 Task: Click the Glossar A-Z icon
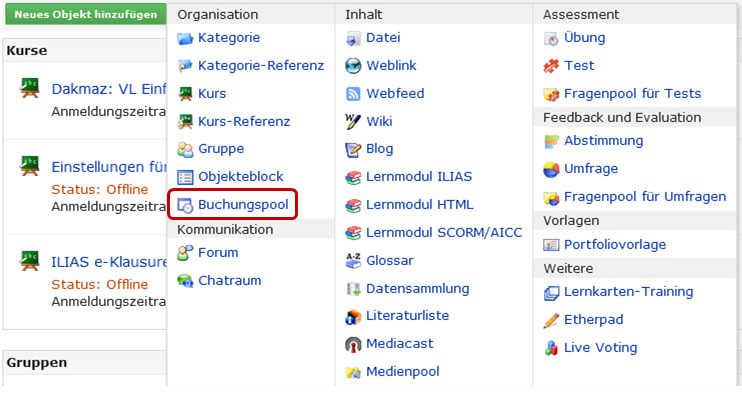tap(353, 261)
